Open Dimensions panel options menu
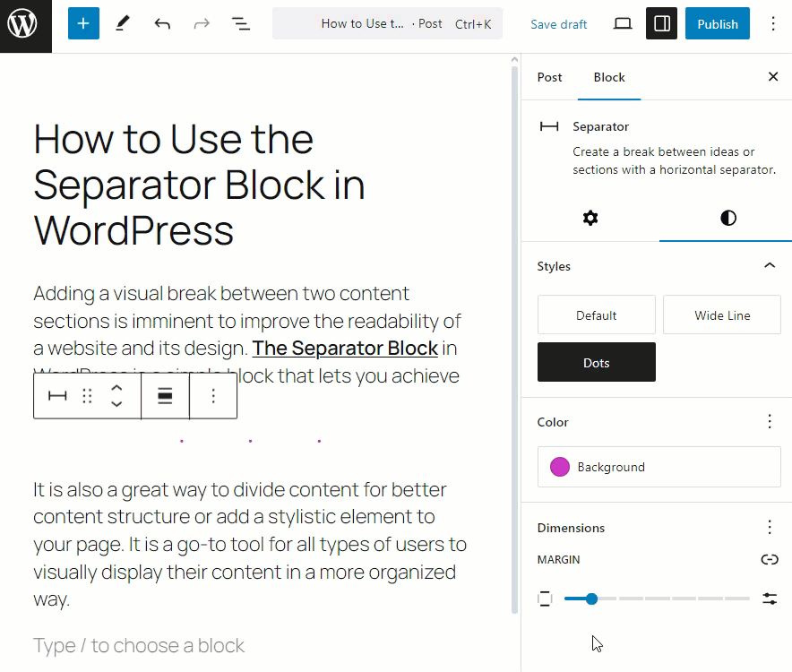 click(x=770, y=527)
